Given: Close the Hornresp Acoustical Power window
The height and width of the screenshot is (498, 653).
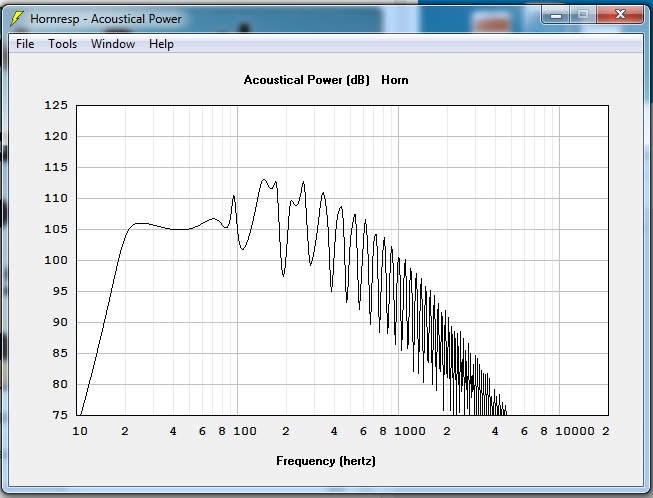Looking at the screenshot, I should (x=620, y=15).
